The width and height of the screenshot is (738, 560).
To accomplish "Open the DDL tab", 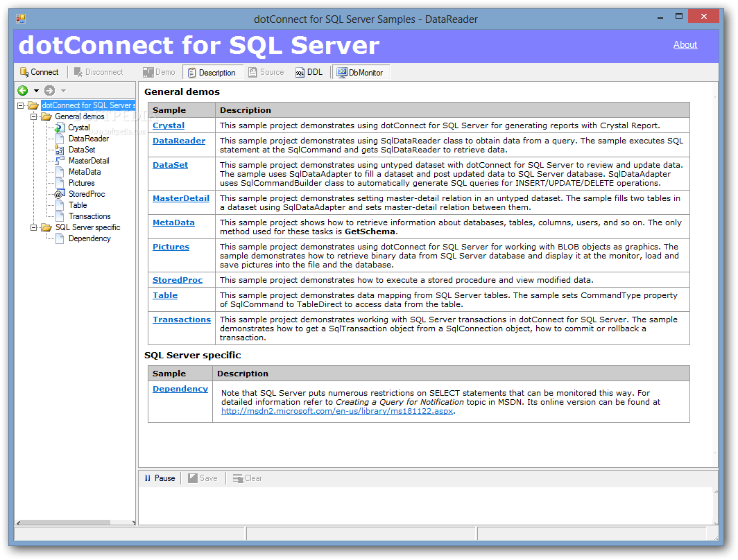I will (309, 72).
